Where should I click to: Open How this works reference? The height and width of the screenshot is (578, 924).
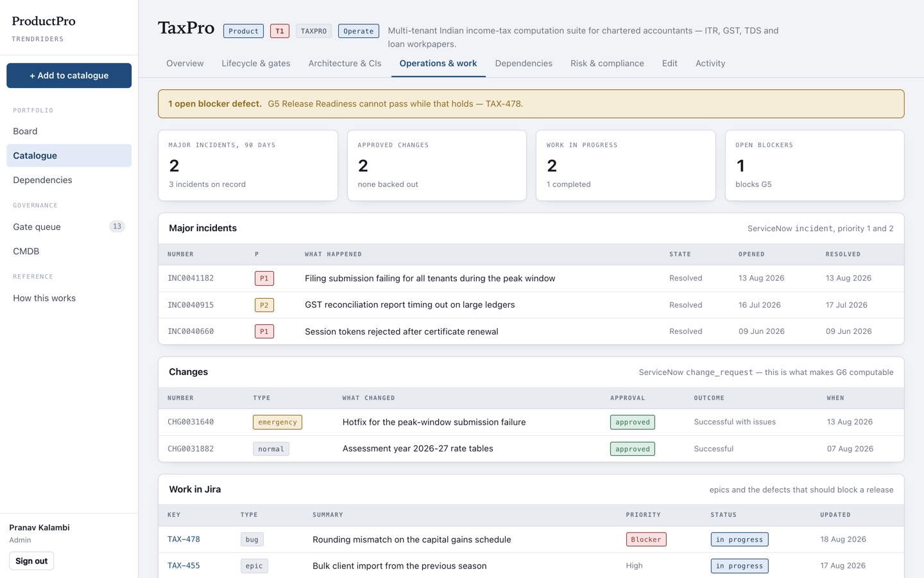[69, 298]
